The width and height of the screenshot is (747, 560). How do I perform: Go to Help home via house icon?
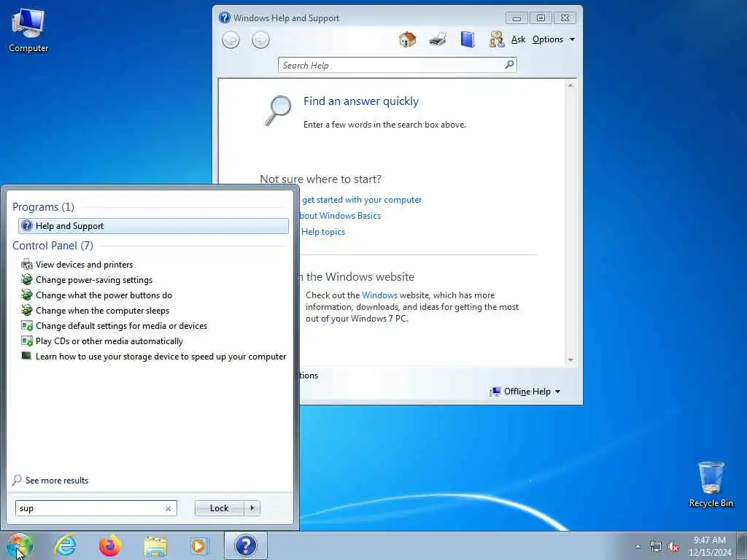coord(407,39)
